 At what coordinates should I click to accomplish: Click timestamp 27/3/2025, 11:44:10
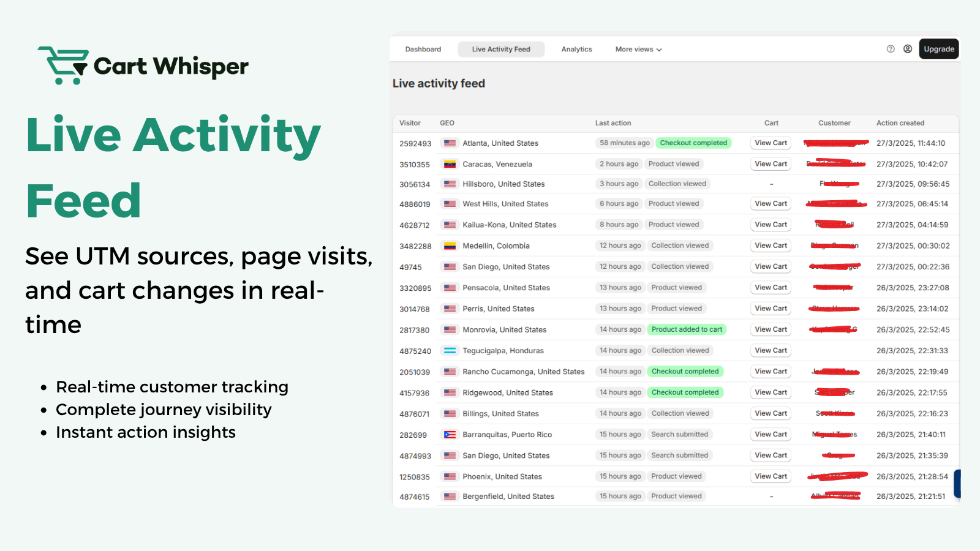coord(911,143)
